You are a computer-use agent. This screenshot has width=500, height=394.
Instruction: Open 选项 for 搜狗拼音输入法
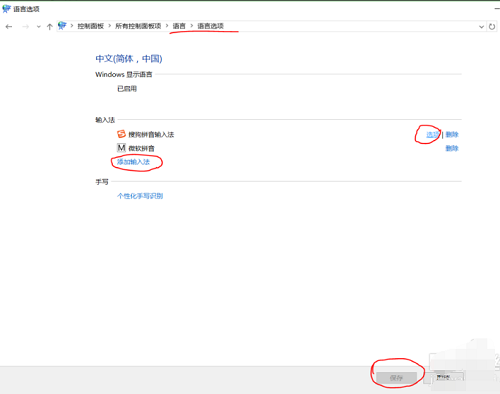[433, 134]
